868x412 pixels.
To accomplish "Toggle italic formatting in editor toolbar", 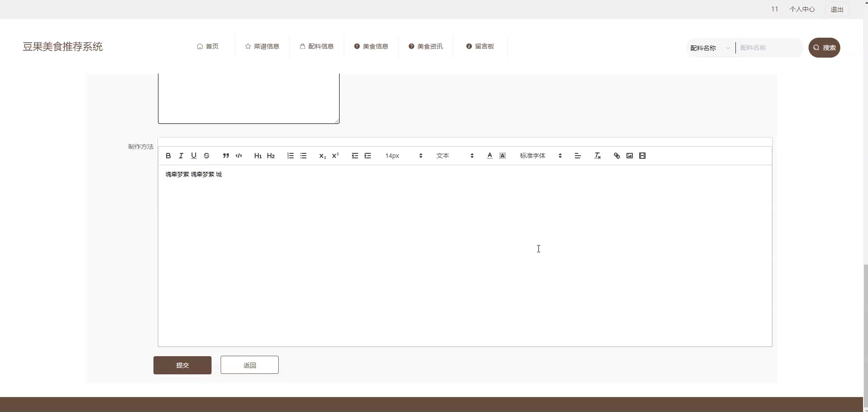I will click(181, 156).
